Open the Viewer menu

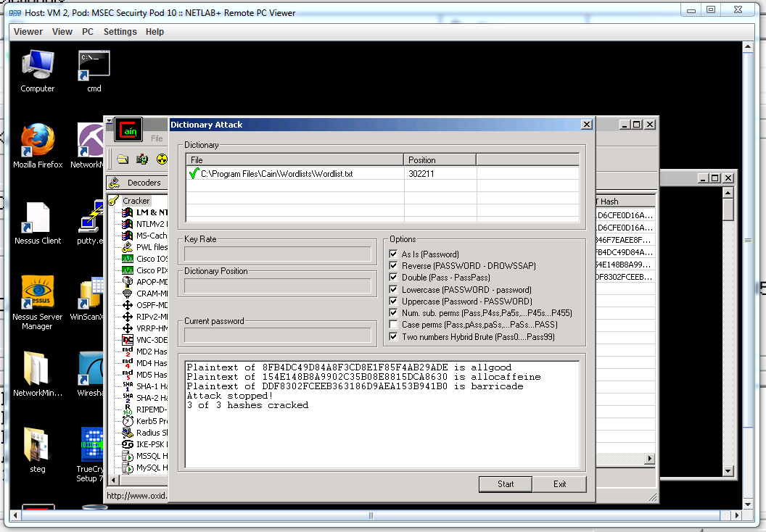click(28, 32)
